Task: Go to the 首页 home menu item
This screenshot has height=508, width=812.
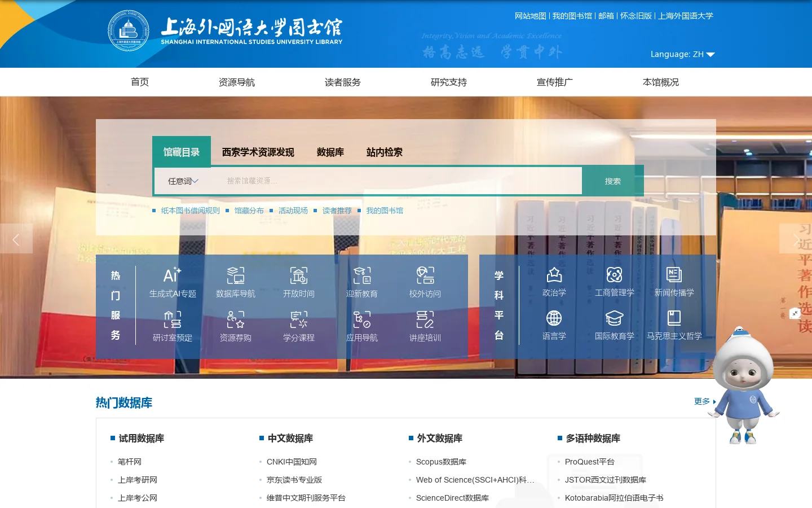Action: point(140,82)
